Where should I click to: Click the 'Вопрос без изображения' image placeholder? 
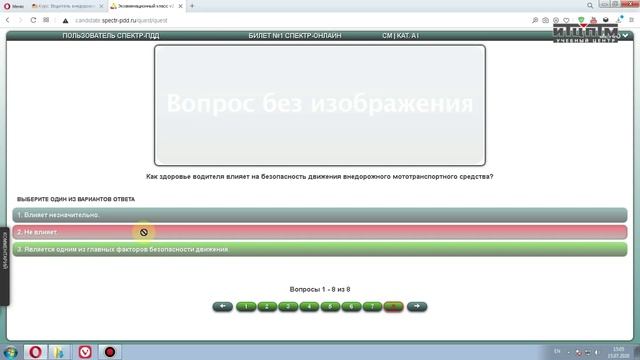(x=320, y=105)
